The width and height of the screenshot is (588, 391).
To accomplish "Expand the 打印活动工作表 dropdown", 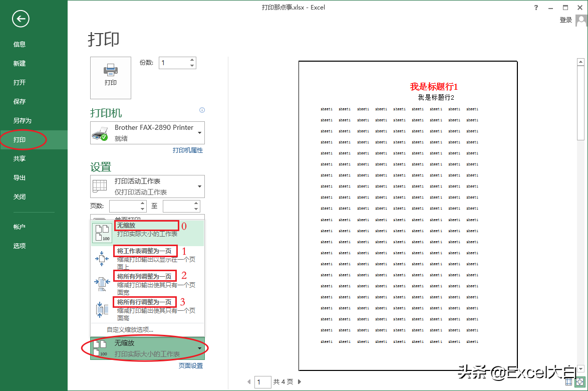I will point(147,186).
